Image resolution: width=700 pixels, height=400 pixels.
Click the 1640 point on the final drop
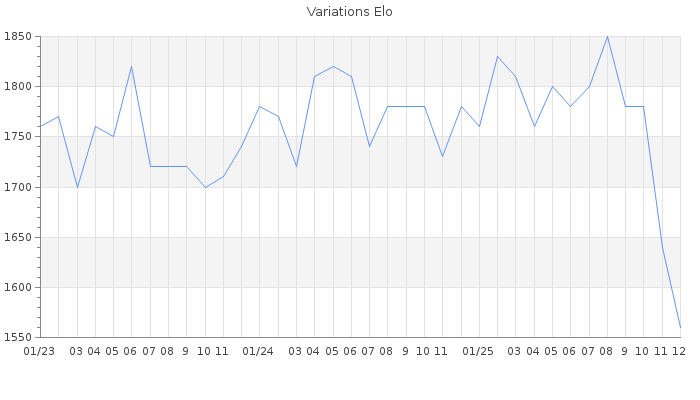point(662,247)
